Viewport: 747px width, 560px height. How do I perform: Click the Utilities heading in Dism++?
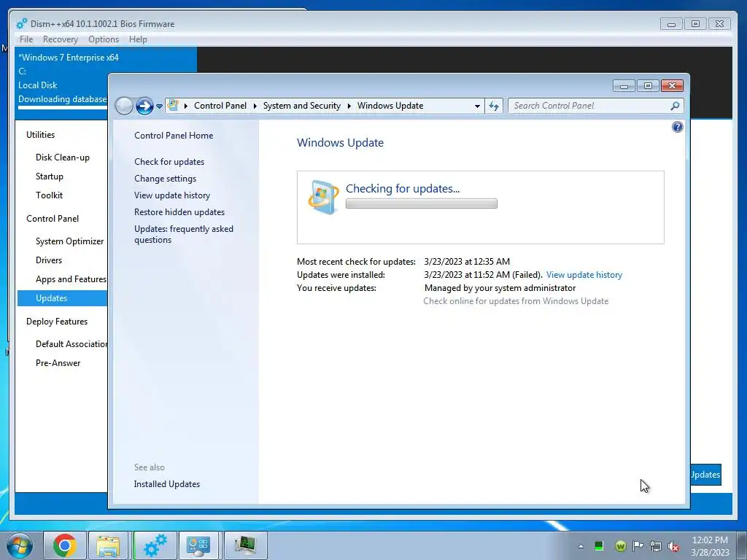tap(41, 135)
